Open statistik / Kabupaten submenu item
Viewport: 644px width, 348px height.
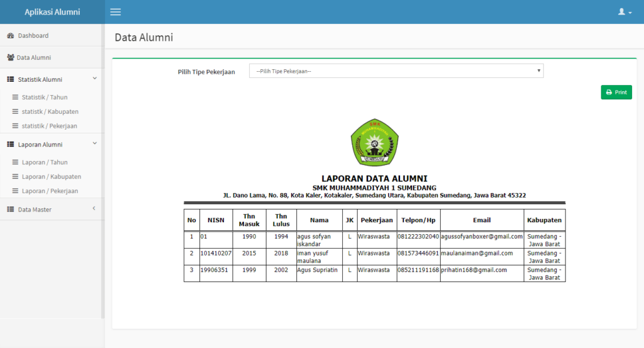point(50,111)
